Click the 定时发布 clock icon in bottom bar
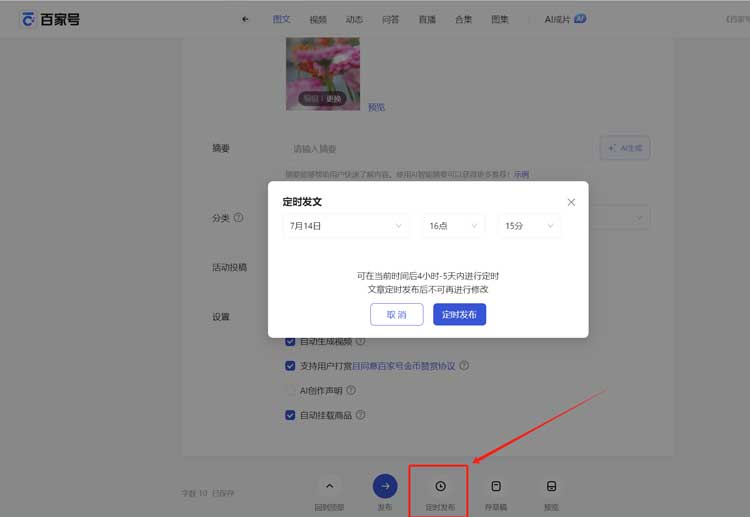750x517 pixels. point(441,486)
